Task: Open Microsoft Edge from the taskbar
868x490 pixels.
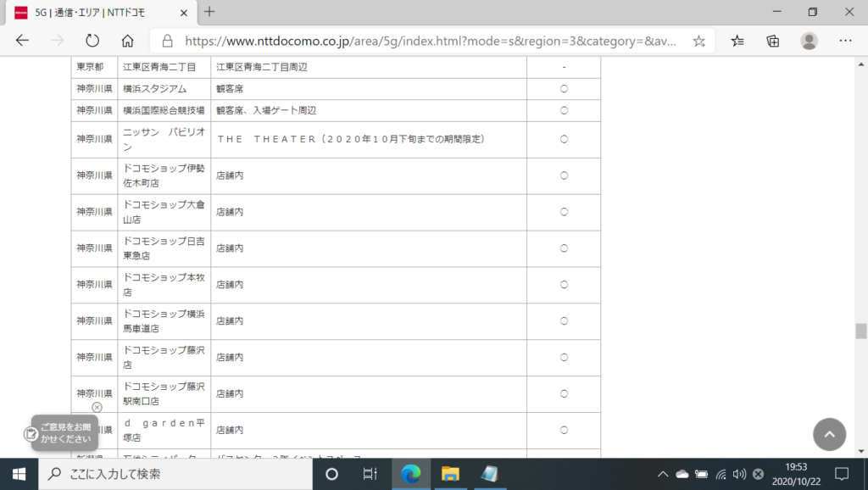Action: (411, 474)
